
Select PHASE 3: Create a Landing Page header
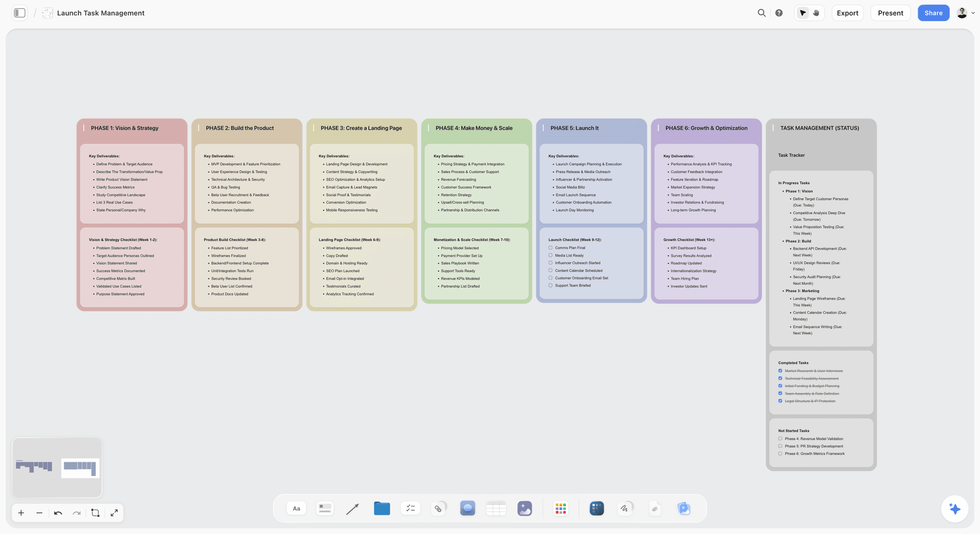click(361, 128)
